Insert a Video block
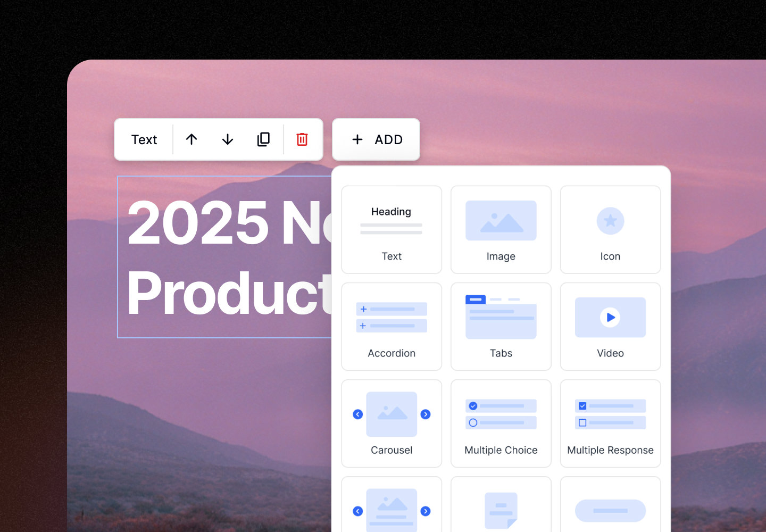766x532 pixels. click(x=611, y=327)
